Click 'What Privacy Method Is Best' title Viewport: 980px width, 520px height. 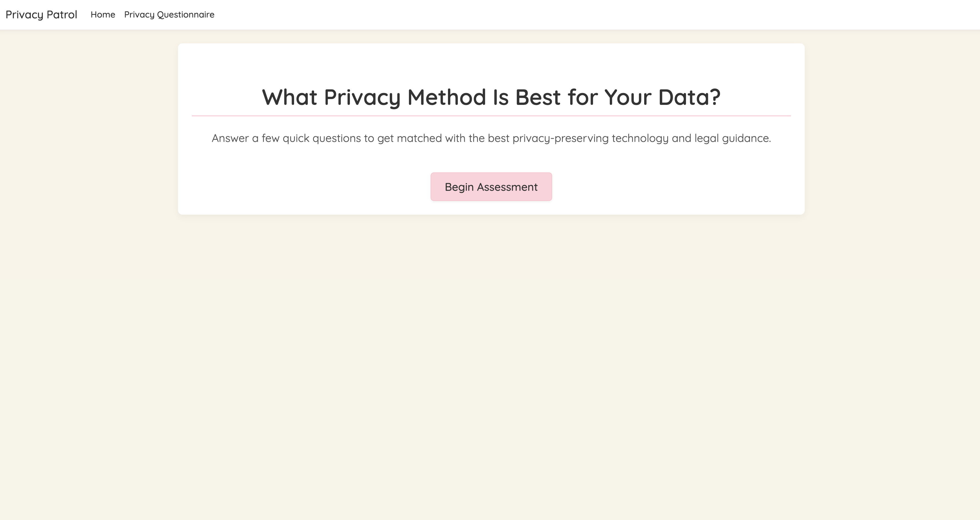491,98
